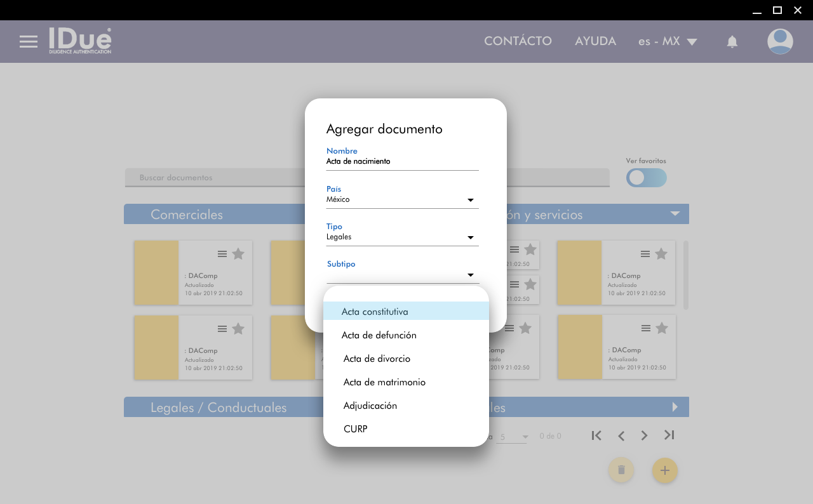This screenshot has width=813, height=504.
Task: Go to the next page arrow
Action: coord(644,435)
